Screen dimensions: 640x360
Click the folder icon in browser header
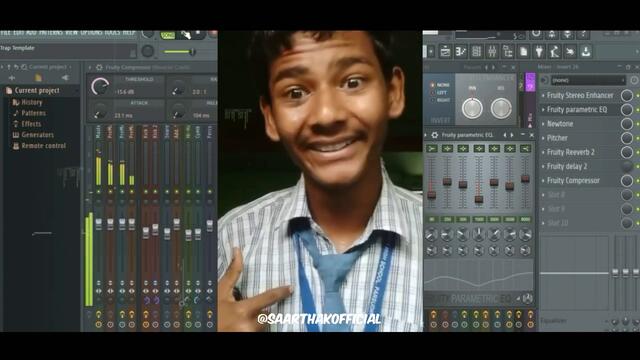[x=38, y=78]
